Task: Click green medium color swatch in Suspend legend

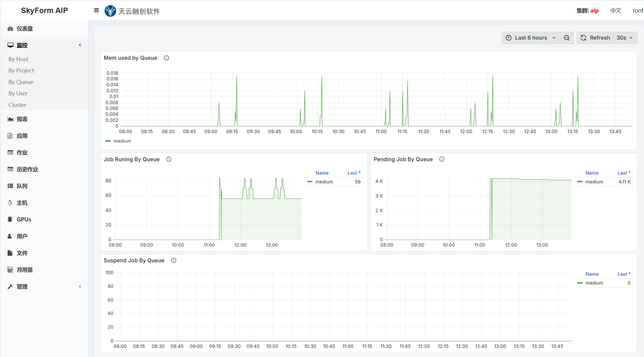Action: tap(580, 283)
